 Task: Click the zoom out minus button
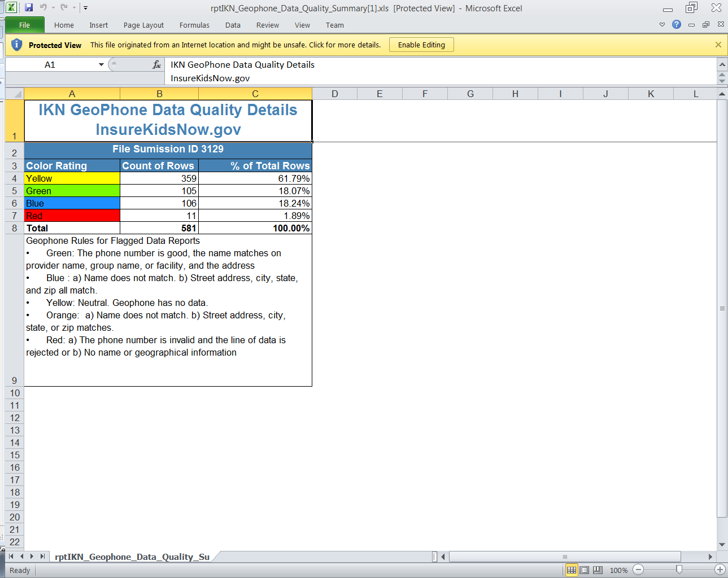coord(638,570)
